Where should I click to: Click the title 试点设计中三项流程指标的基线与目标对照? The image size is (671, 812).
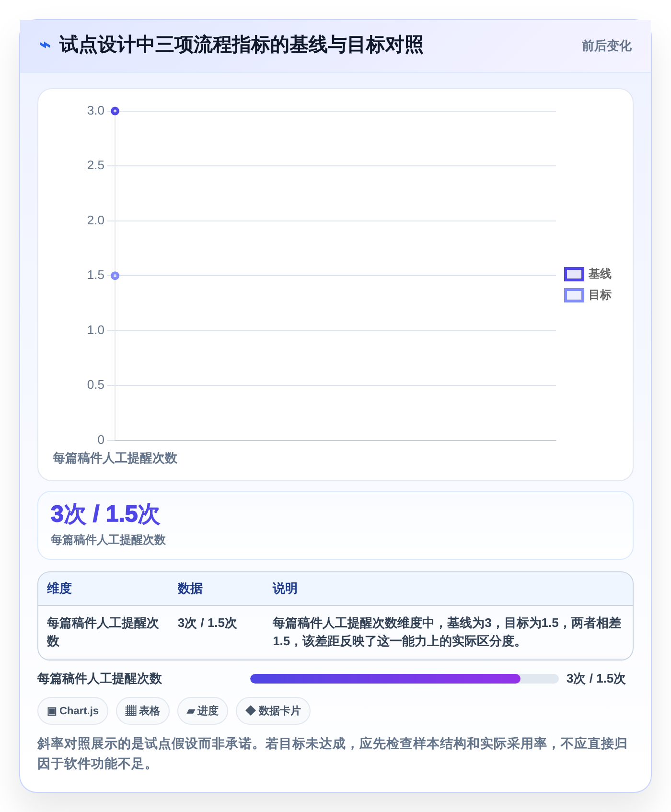click(241, 46)
